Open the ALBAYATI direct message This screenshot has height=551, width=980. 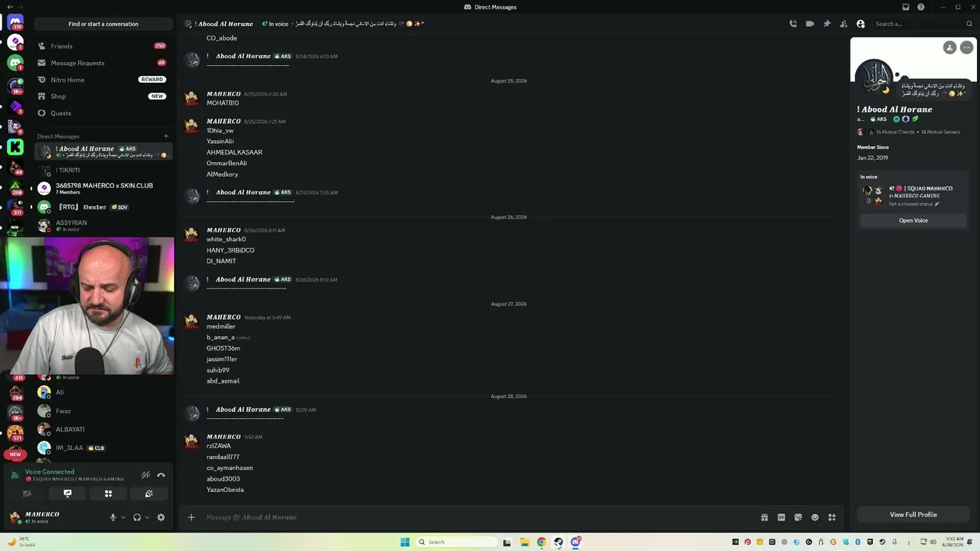tap(103, 429)
